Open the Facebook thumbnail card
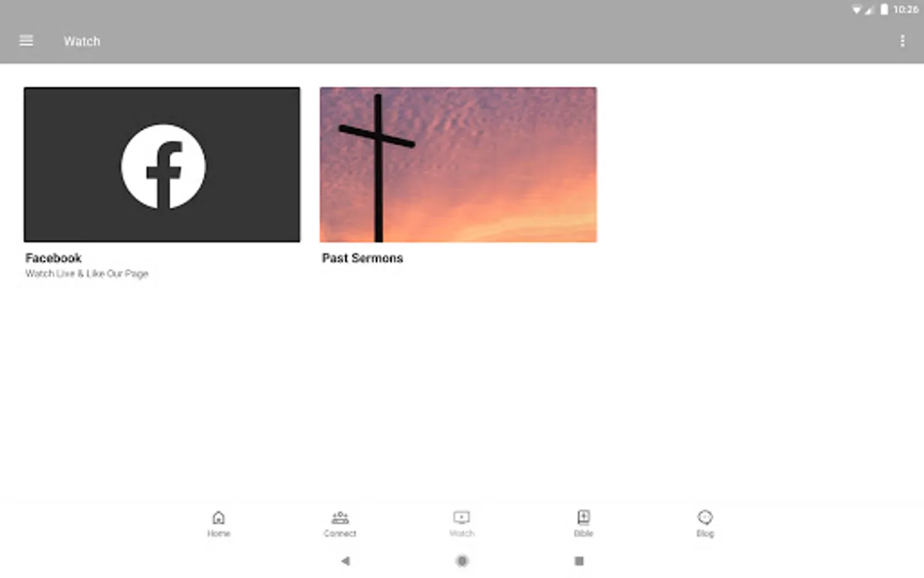Screen dimensions: 924x578 162,164
